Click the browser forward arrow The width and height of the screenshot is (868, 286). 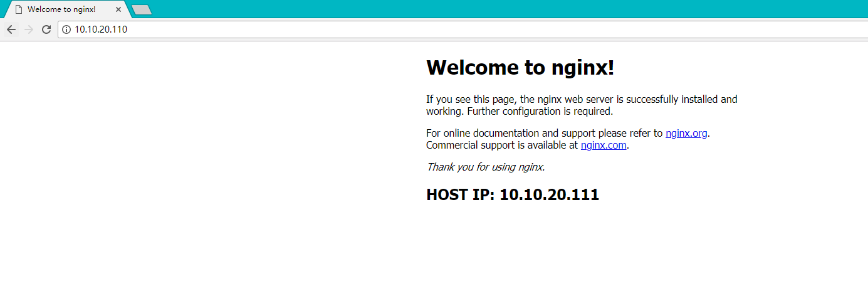click(28, 29)
